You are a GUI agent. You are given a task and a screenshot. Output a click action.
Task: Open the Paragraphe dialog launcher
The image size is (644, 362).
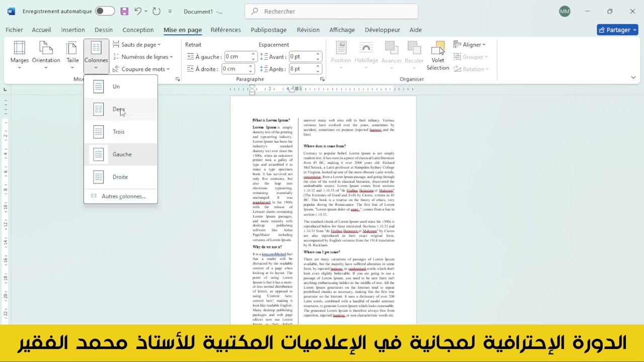(323, 79)
